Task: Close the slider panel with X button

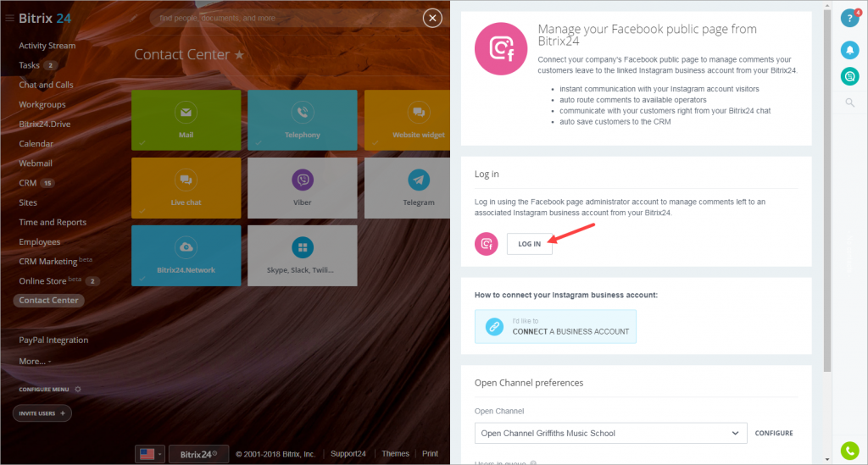Action: tap(432, 19)
